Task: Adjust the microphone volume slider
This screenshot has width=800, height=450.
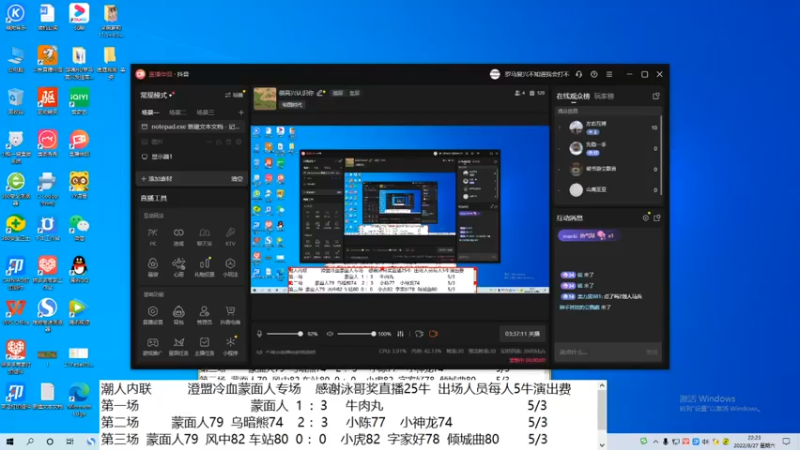Action: pyautogui.click(x=284, y=334)
